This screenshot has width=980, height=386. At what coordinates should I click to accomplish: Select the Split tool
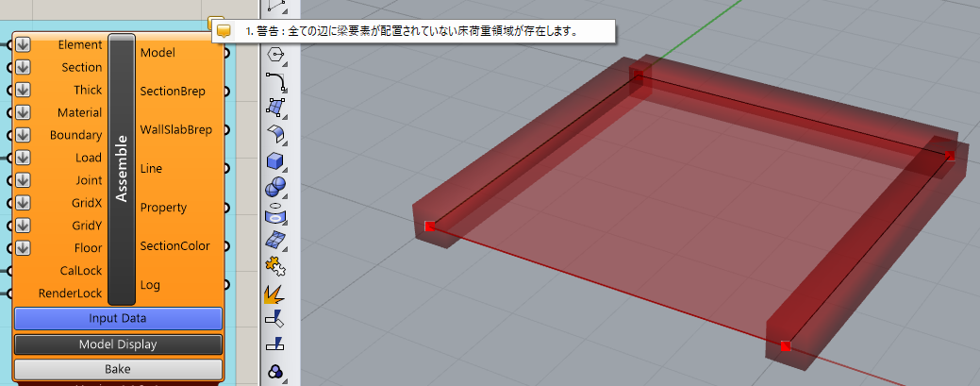tap(276, 345)
